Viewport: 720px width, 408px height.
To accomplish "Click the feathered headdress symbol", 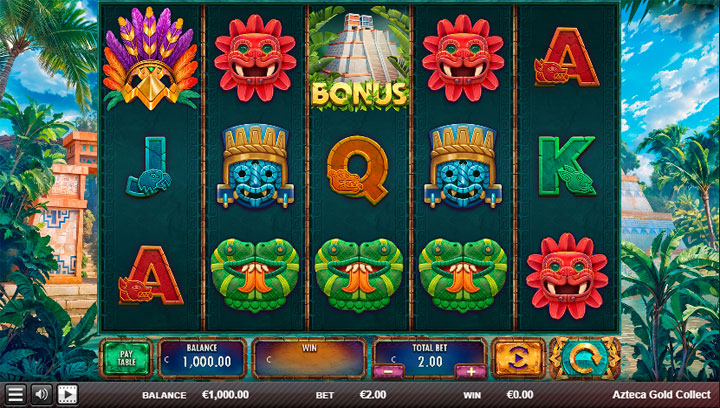I will point(151,58).
